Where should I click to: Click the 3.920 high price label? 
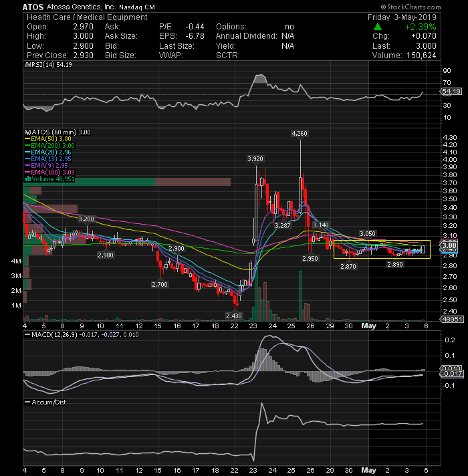pos(255,159)
